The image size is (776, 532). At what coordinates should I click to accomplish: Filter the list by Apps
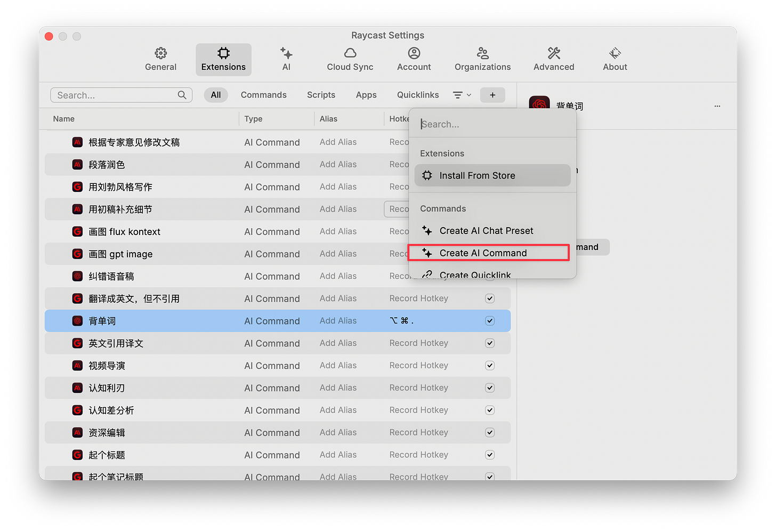point(366,95)
